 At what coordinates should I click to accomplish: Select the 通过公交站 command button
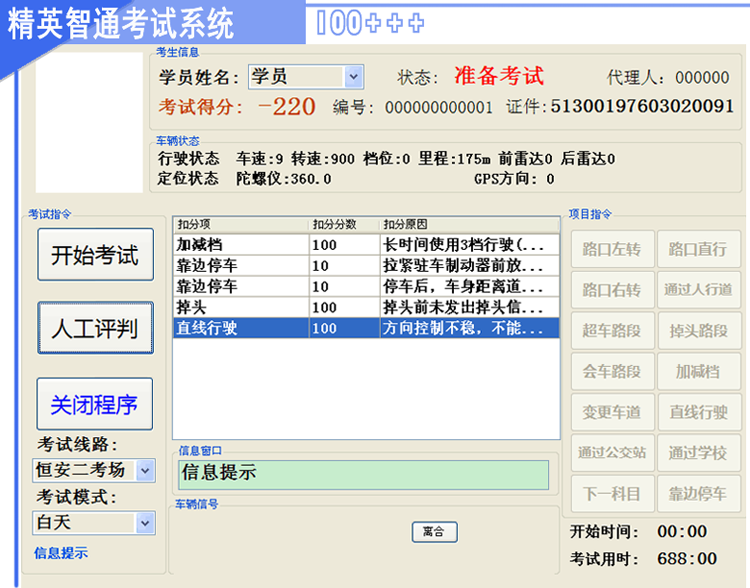point(612,453)
